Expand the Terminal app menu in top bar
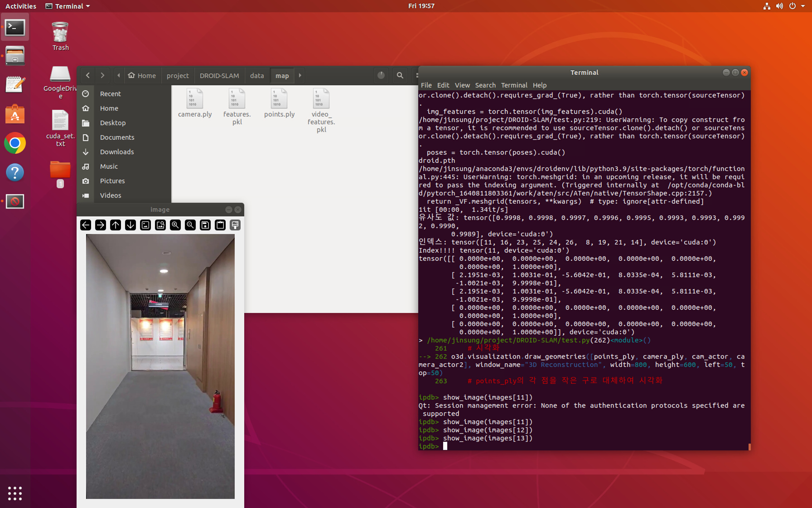This screenshot has width=812, height=508. click(x=68, y=6)
